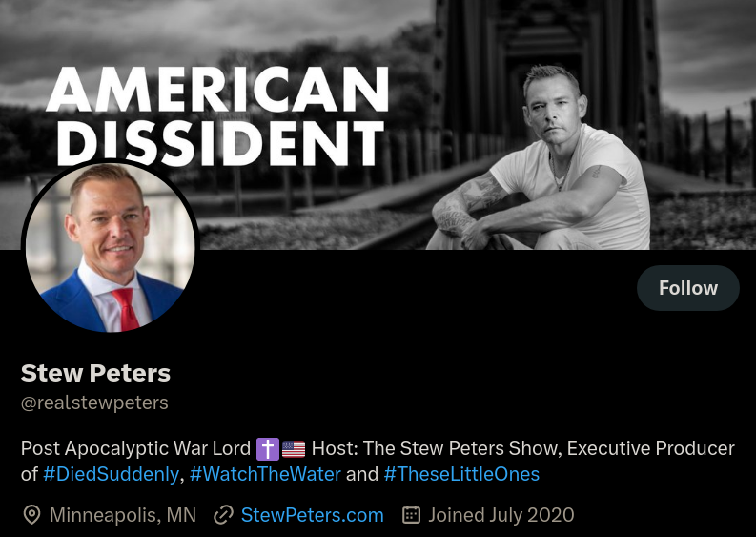Viewport: 756px width, 537px height.
Task: Click the American flag emoji in bio
Action: (x=294, y=449)
